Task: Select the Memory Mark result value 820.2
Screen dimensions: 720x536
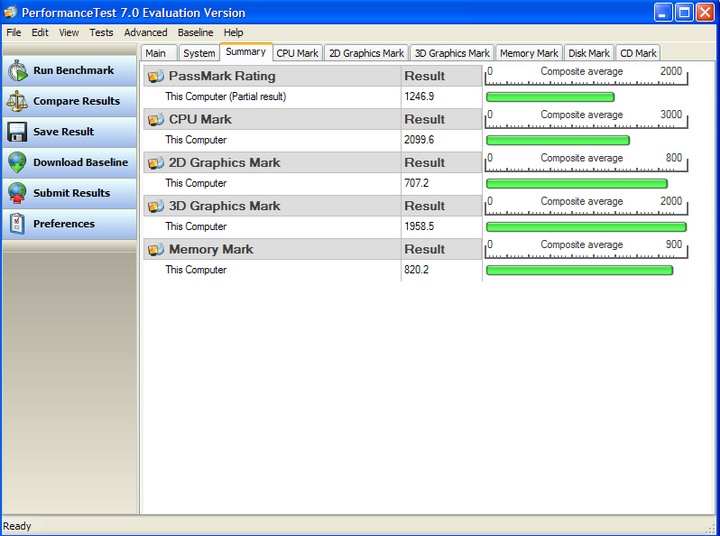Action: [416, 270]
